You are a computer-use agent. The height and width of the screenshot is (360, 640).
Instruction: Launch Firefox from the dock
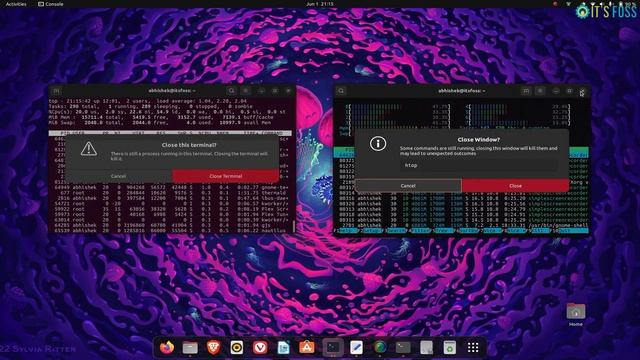pos(167,347)
